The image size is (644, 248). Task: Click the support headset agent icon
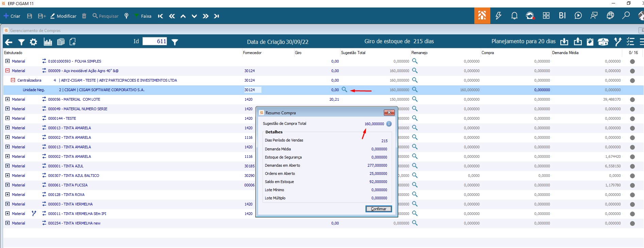click(530, 16)
